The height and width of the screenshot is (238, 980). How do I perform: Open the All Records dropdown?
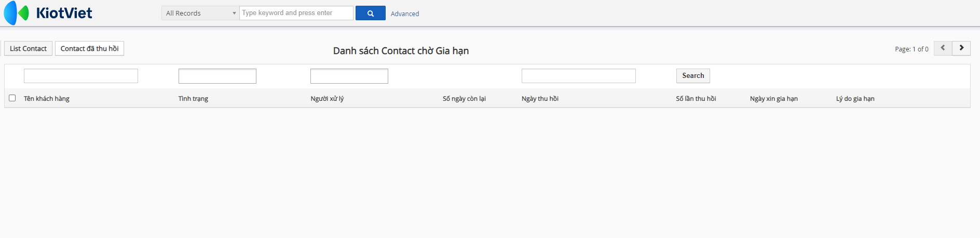200,13
